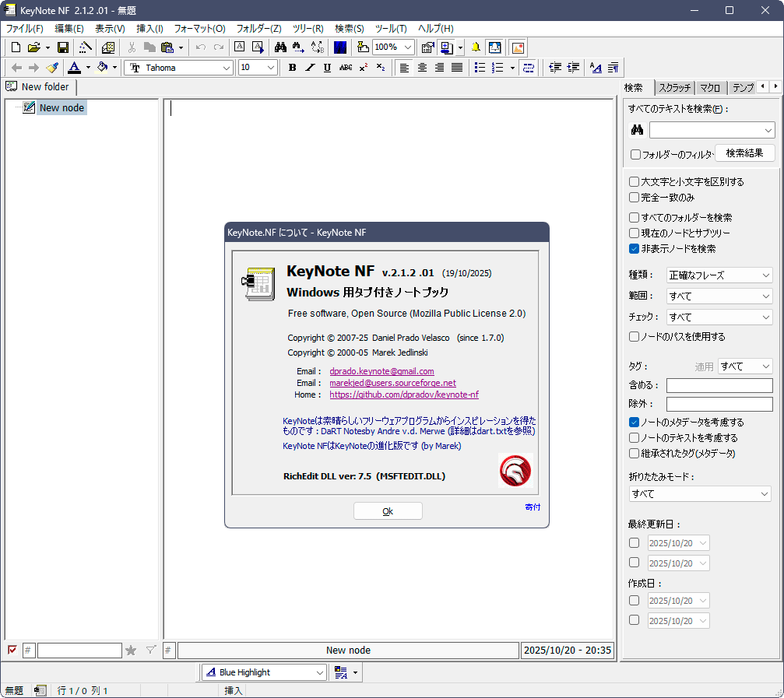
Task: Click the marekjed@users.sourceforge.net link
Action: pos(392,383)
